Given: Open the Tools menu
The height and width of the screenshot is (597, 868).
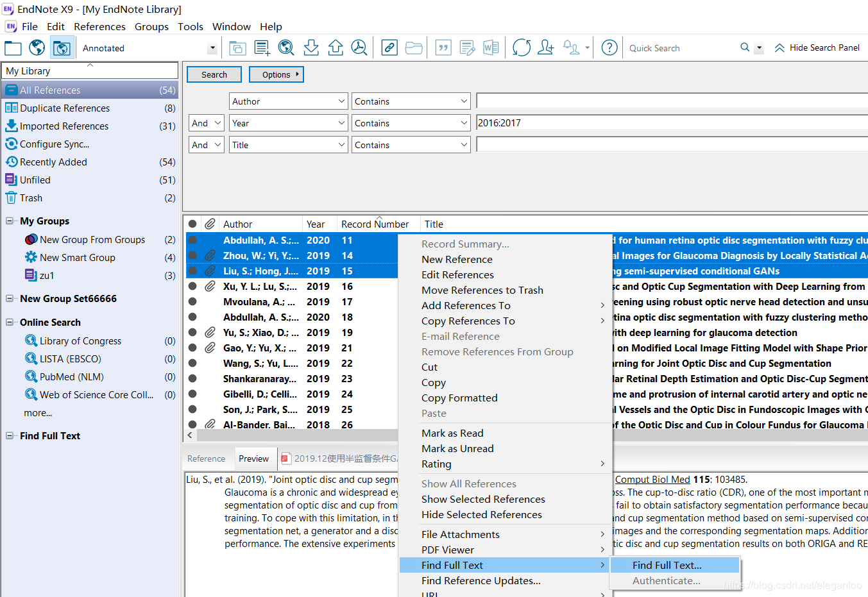Looking at the screenshot, I should [x=191, y=26].
